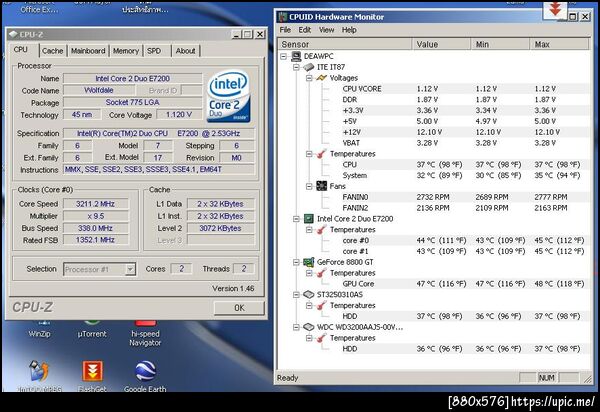Collapse the DEAWPC root node

tap(284, 57)
